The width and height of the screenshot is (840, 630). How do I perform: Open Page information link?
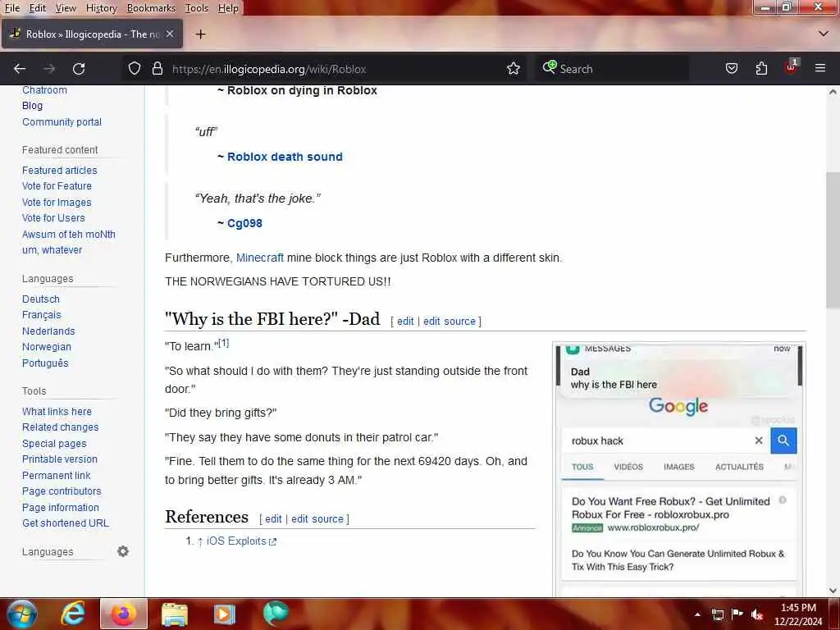61,508
